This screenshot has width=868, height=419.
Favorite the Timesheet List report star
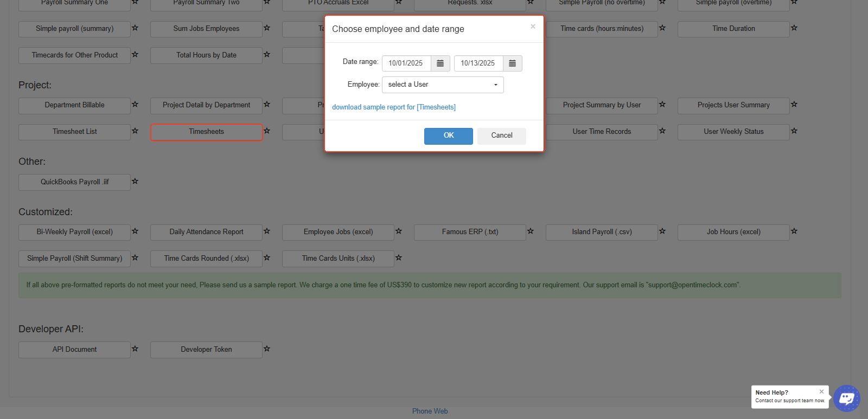[135, 131]
